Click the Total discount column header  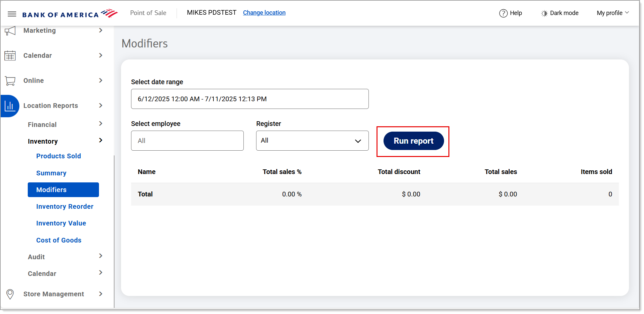pyautogui.click(x=399, y=172)
